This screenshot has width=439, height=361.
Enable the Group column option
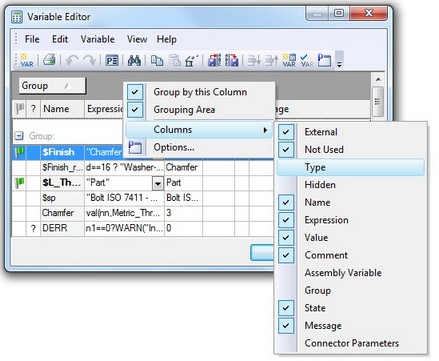[x=350, y=290]
